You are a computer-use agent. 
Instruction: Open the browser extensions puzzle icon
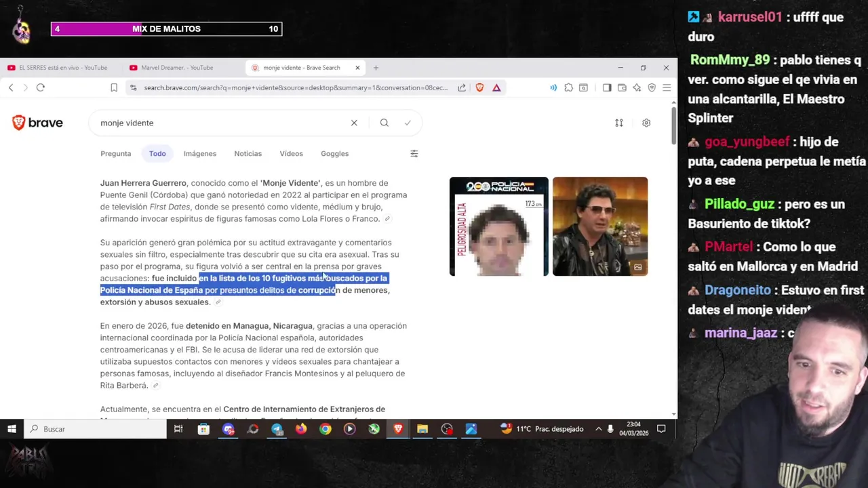pos(568,87)
